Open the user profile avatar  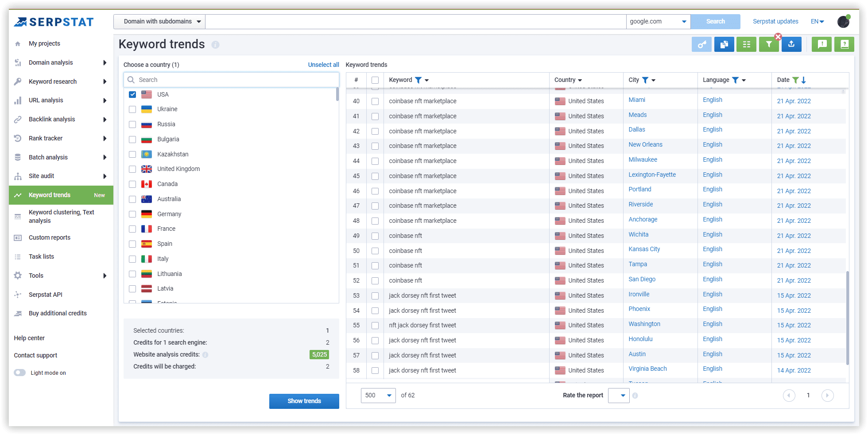click(844, 21)
